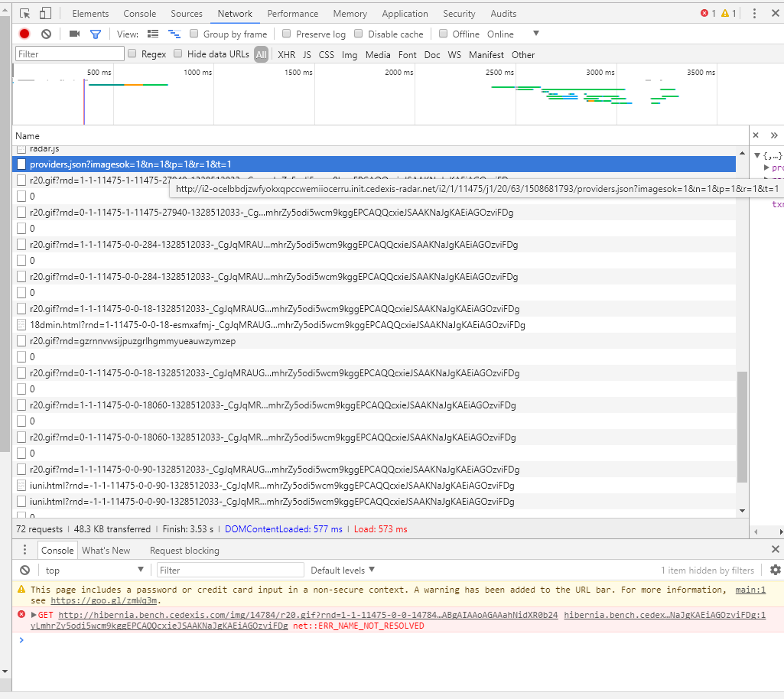Toggle the device toolbar icon
Image resolution: width=784 pixels, height=699 pixels.
(x=45, y=14)
